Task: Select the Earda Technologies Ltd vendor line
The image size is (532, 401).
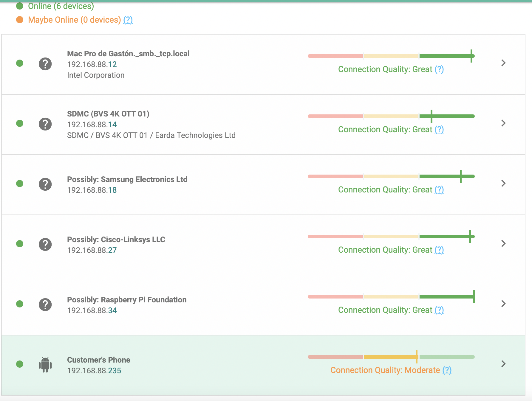Action: point(151,135)
